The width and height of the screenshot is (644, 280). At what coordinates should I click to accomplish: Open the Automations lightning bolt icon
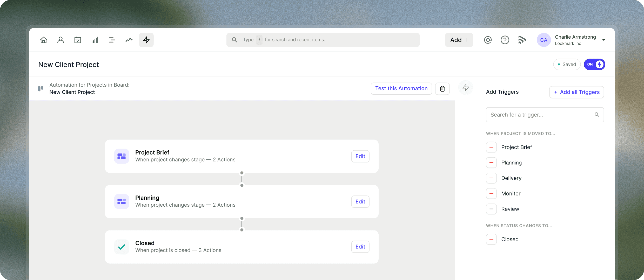click(146, 40)
